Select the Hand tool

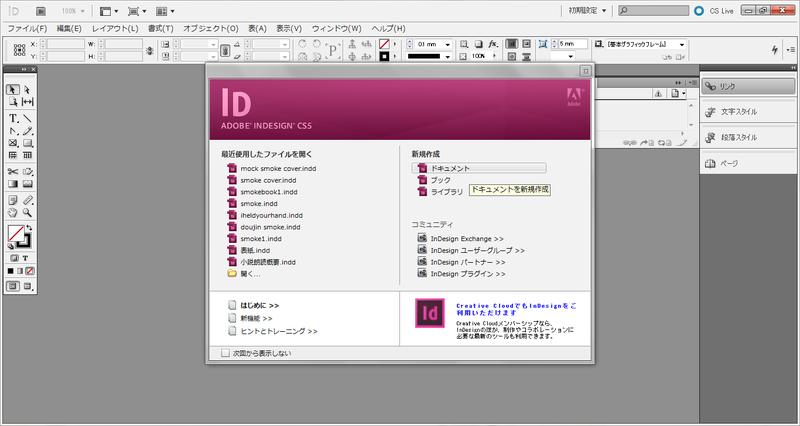tap(13, 213)
